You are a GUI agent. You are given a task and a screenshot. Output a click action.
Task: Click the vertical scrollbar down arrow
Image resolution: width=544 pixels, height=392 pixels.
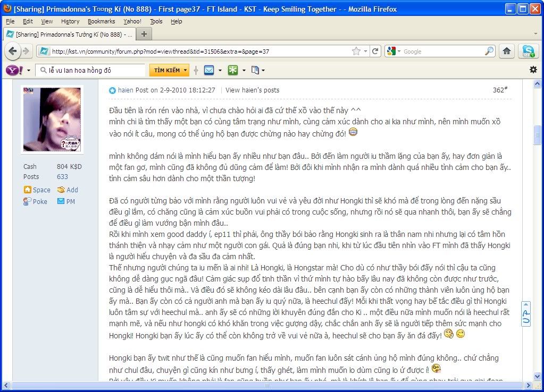[537, 376]
